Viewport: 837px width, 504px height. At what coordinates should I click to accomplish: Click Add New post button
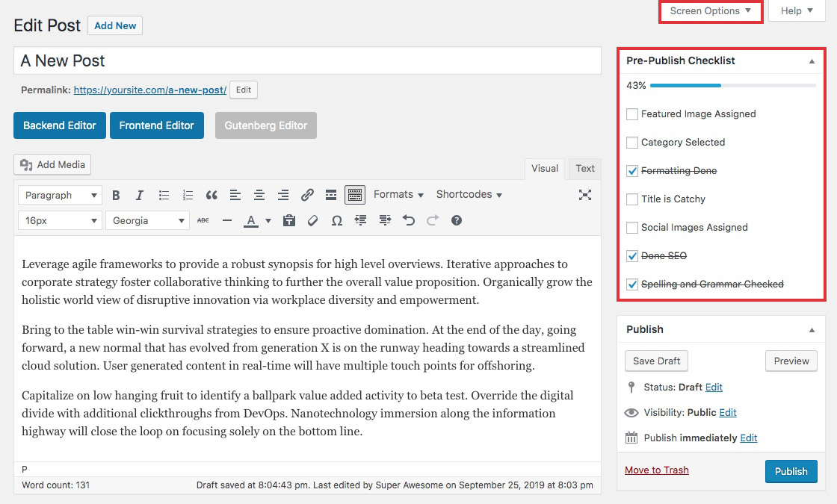(x=115, y=25)
